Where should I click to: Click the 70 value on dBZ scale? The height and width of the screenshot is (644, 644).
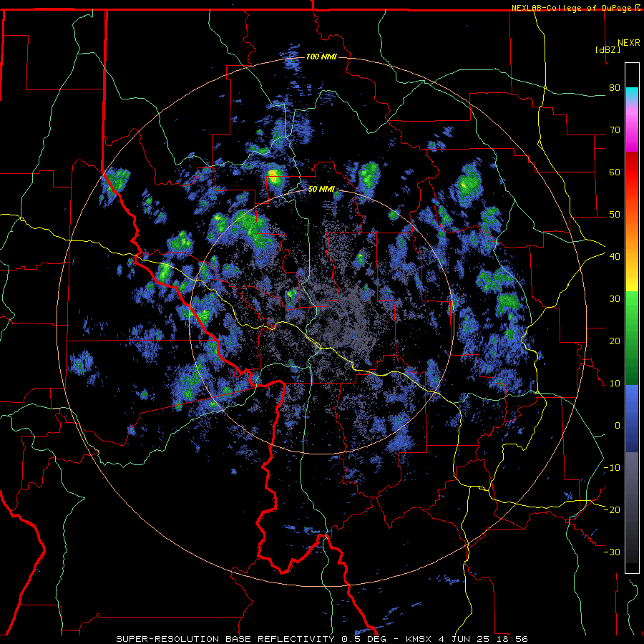coord(615,130)
